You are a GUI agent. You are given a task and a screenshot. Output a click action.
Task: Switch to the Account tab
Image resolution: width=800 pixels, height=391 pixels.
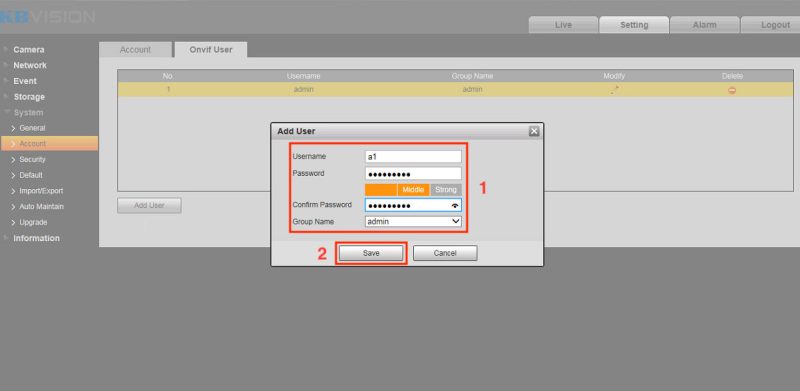click(x=135, y=50)
